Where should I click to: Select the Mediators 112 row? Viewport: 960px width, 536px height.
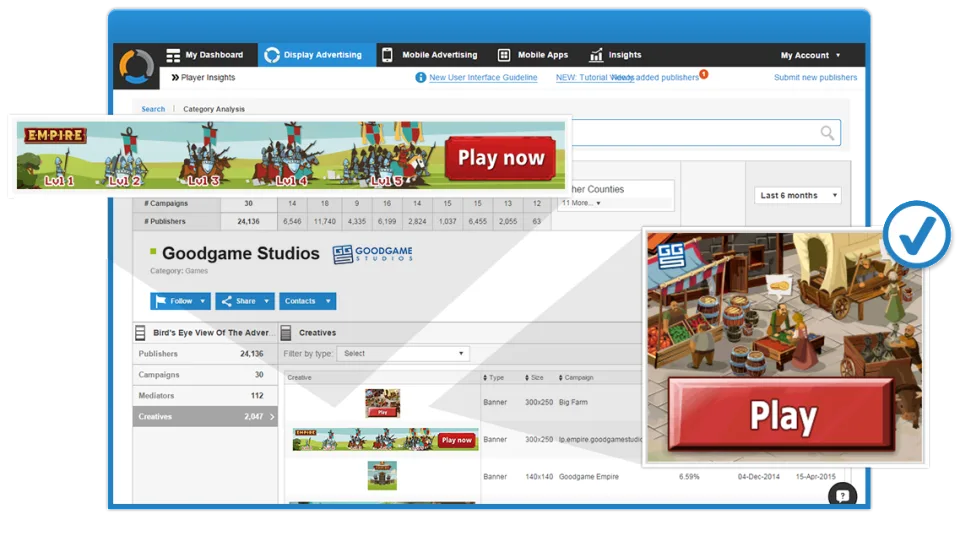coord(205,395)
